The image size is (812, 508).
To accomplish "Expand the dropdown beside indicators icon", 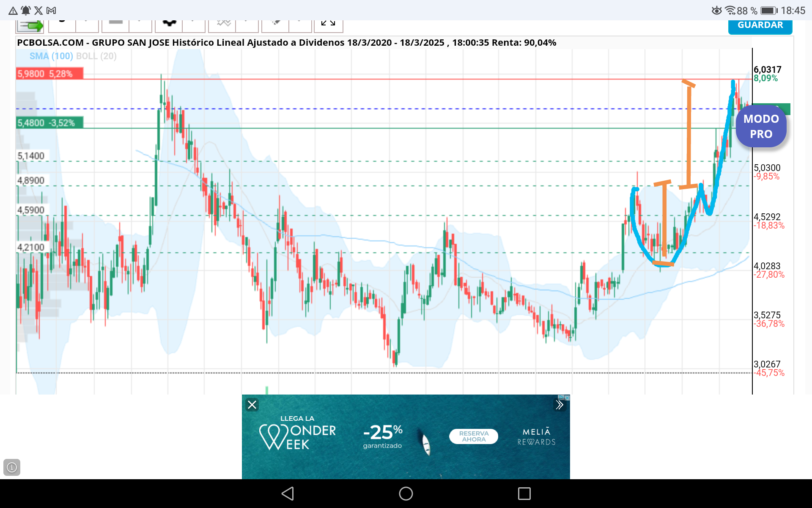I will [247, 25].
